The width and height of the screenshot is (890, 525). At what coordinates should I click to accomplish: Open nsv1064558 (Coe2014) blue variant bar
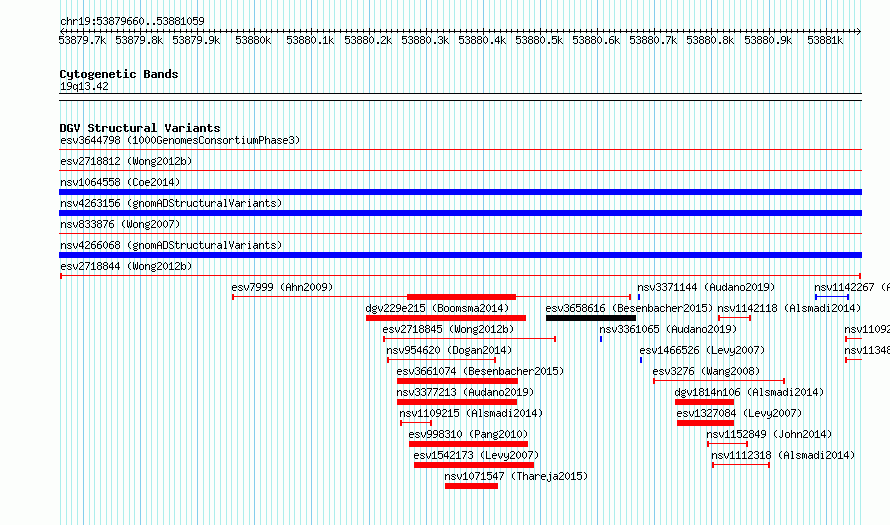coord(460,192)
